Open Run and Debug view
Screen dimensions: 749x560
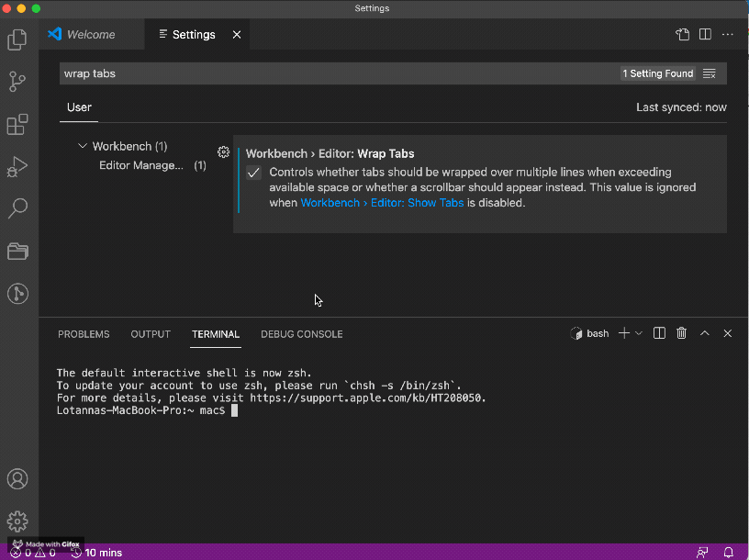pos(17,166)
